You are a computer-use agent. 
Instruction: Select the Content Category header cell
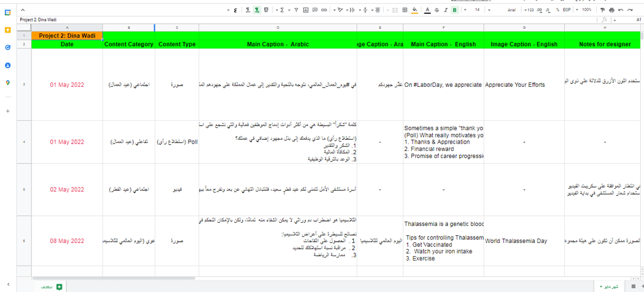[129, 45]
